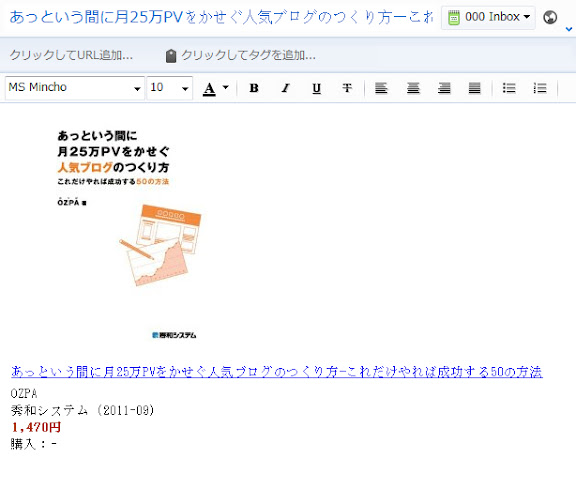
Task: Justify text alignment
Action: pos(475,88)
